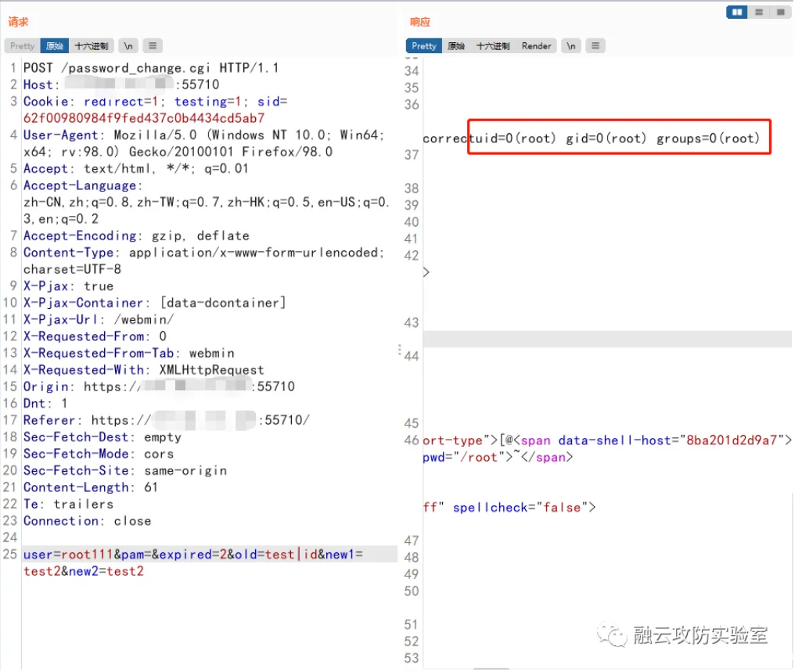Select the 原始 tab in the response panel
Image resolution: width=802 pixels, height=672 pixels.
(455, 45)
